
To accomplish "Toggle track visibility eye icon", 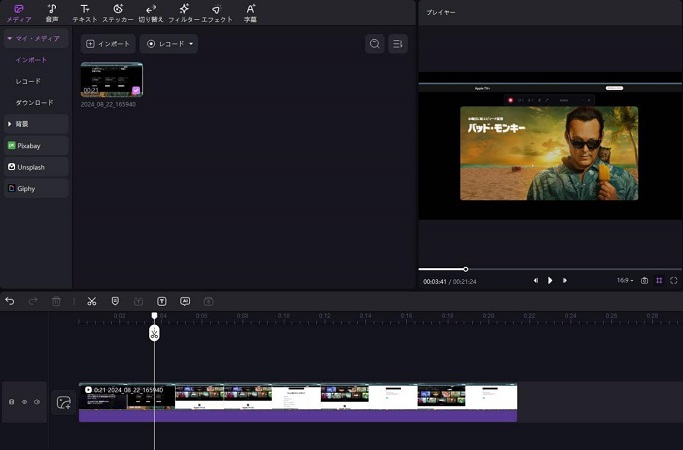I will 24,402.
